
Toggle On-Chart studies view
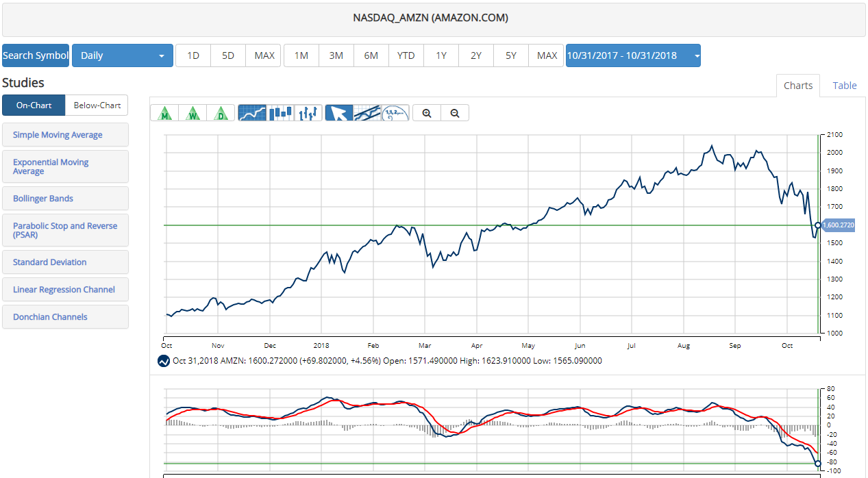34,105
